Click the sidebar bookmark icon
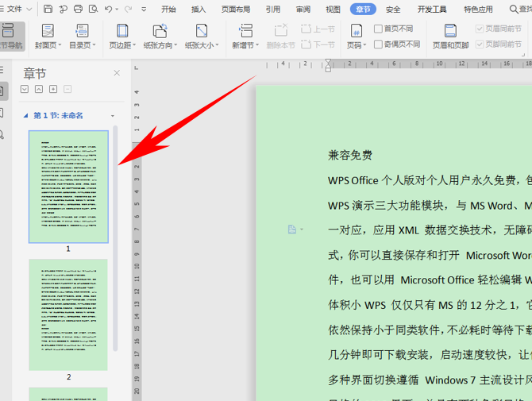The image size is (532, 401). (x=2, y=113)
